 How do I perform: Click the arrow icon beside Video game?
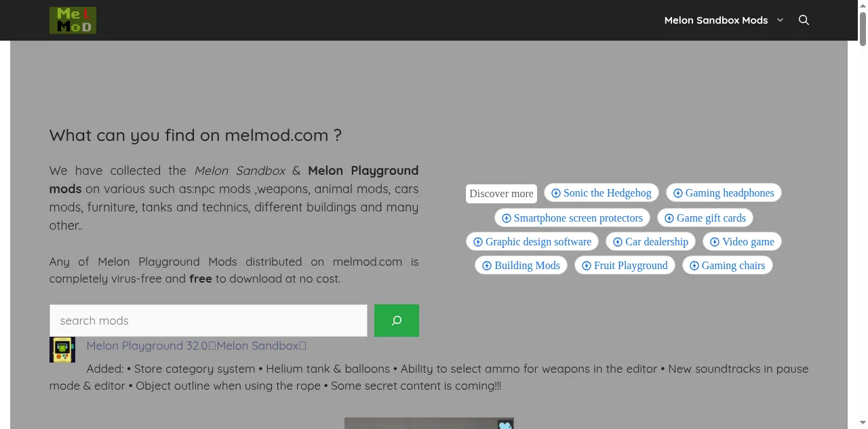pyautogui.click(x=715, y=242)
